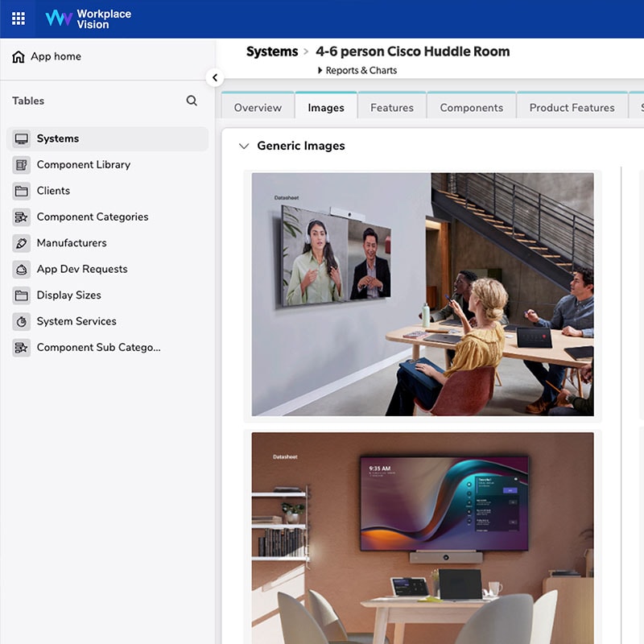Open the Component Sub Categories icon
This screenshot has height=644, width=644.
21,347
